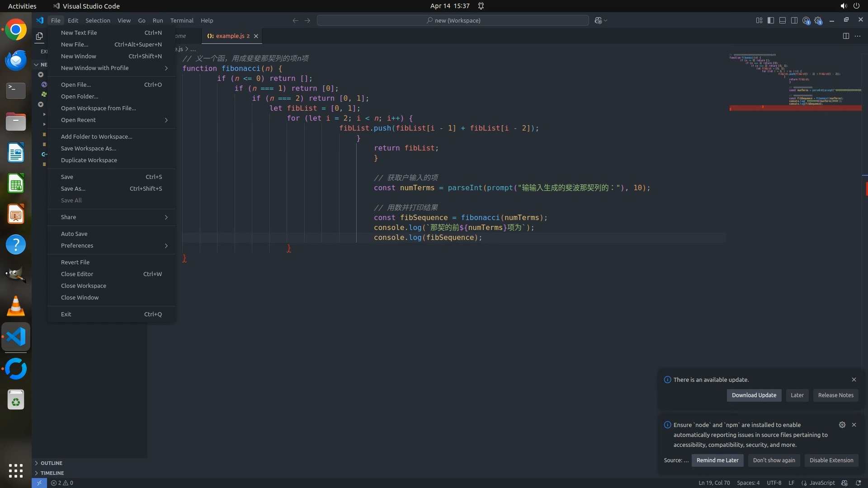Open the Accounts icon with badge
Image resolution: width=868 pixels, height=488 pixels.
point(806,20)
